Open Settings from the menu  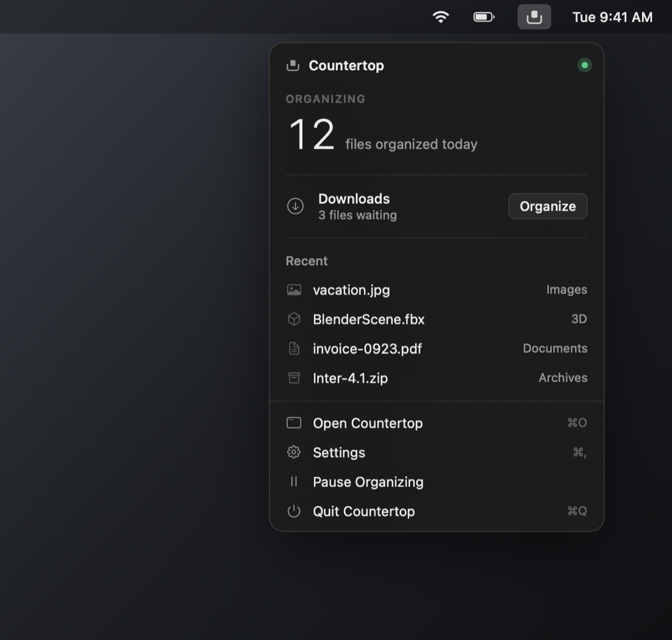[x=437, y=453]
